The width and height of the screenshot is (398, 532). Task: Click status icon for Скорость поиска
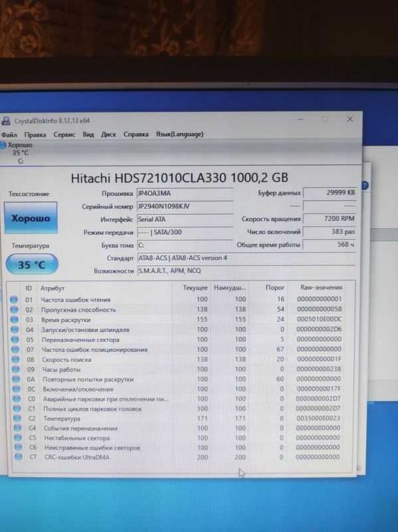[16, 359]
